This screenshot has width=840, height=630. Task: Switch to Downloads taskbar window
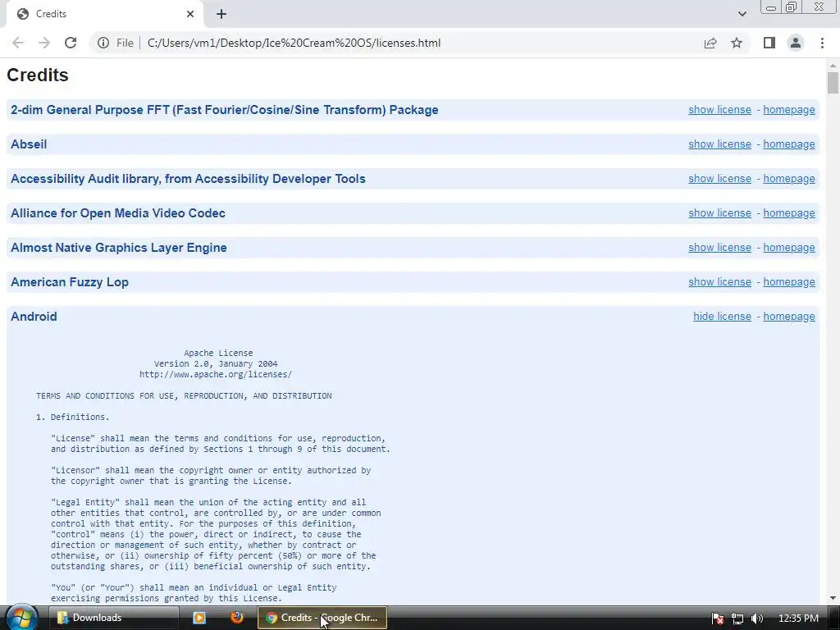tap(113, 618)
